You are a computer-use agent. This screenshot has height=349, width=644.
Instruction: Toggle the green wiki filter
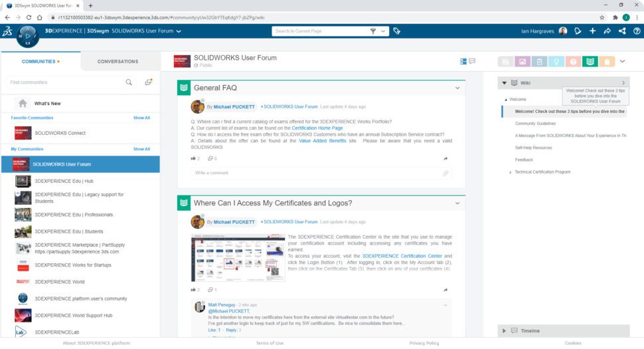point(590,62)
